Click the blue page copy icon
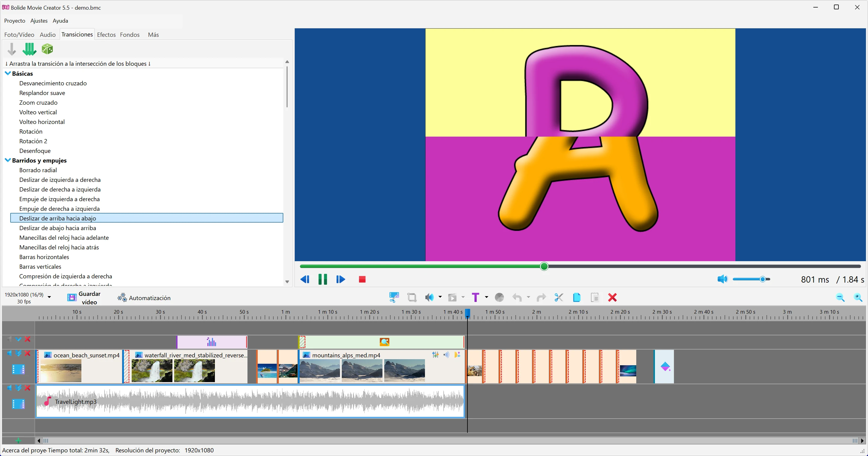The image size is (868, 456). click(577, 297)
